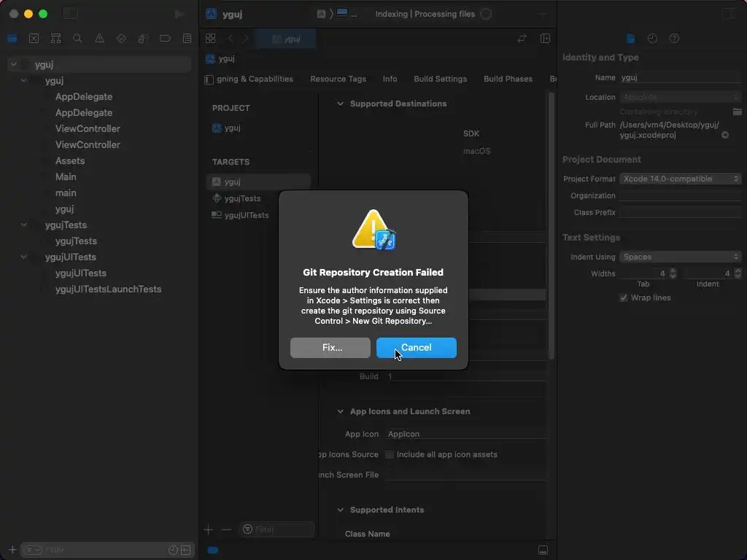747x560 pixels.
Task: Open the Source Control navigator icon
Action: (x=34, y=39)
